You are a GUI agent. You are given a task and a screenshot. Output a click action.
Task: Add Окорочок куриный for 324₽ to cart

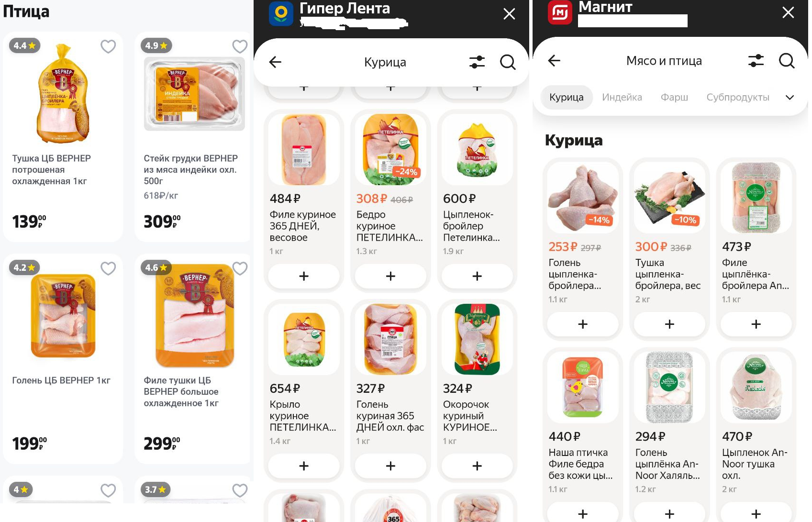point(477,466)
